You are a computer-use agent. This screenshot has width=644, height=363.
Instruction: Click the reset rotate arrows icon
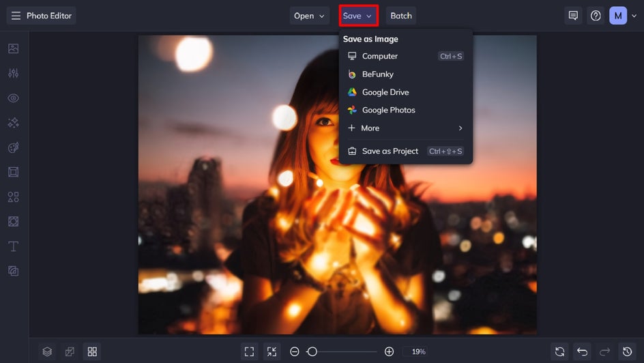559,351
